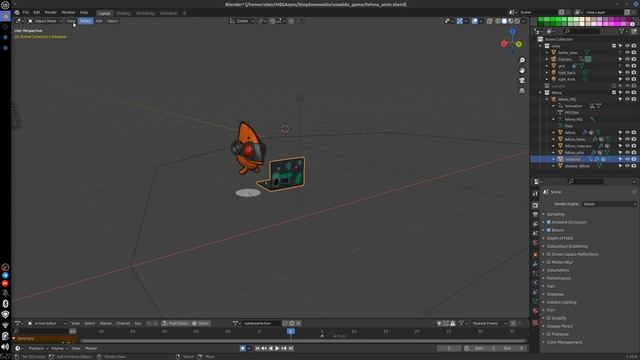Image resolution: width=640 pixels, height=360 pixels.
Task: Expand the Camera object in outliner
Action: [547, 59]
